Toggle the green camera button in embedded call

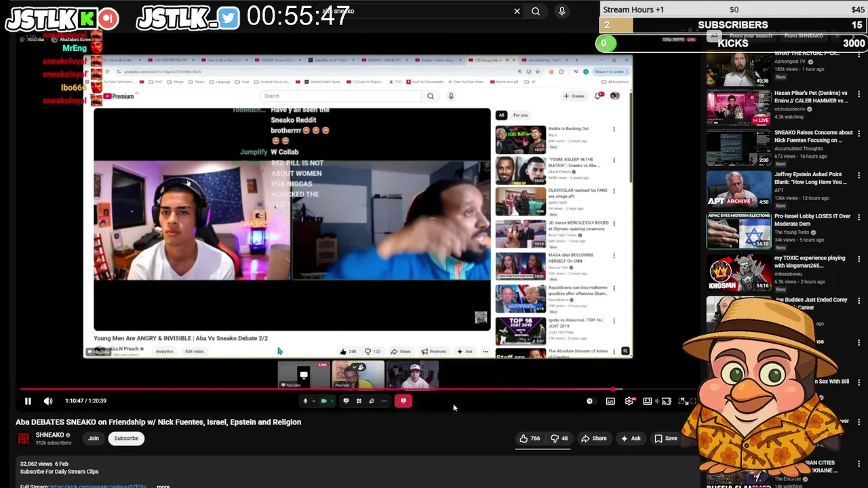pos(323,401)
